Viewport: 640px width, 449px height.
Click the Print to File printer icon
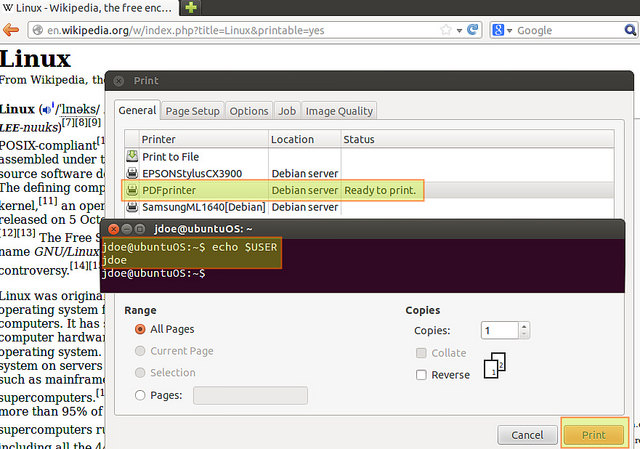[x=131, y=156]
